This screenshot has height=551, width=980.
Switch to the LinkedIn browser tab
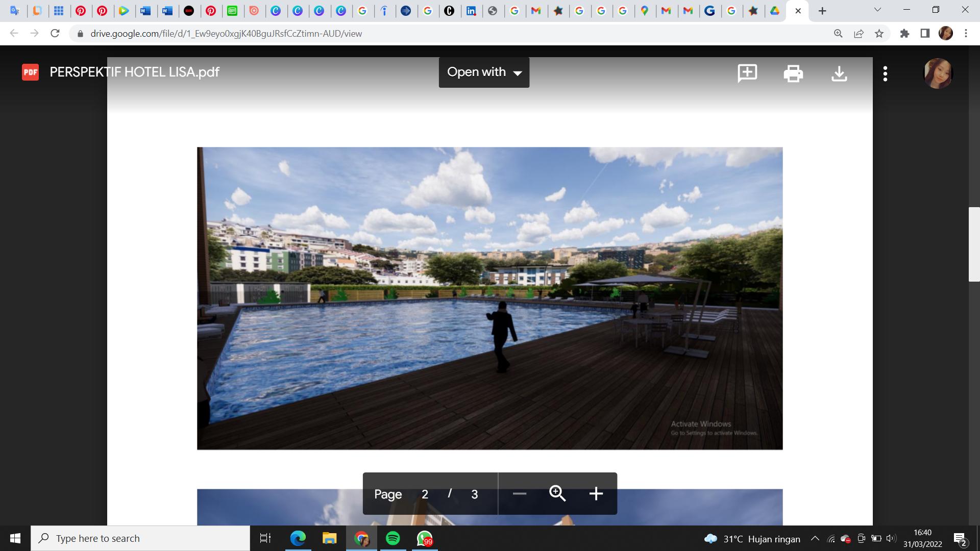pyautogui.click(x=471, y=11)
